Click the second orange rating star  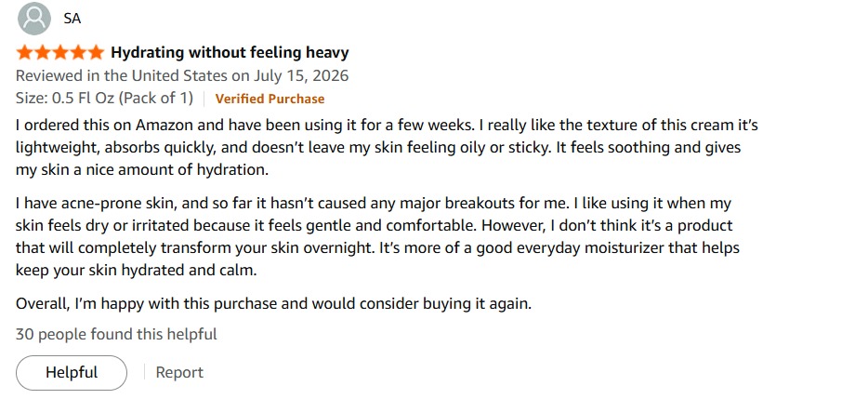pos(43,53)
